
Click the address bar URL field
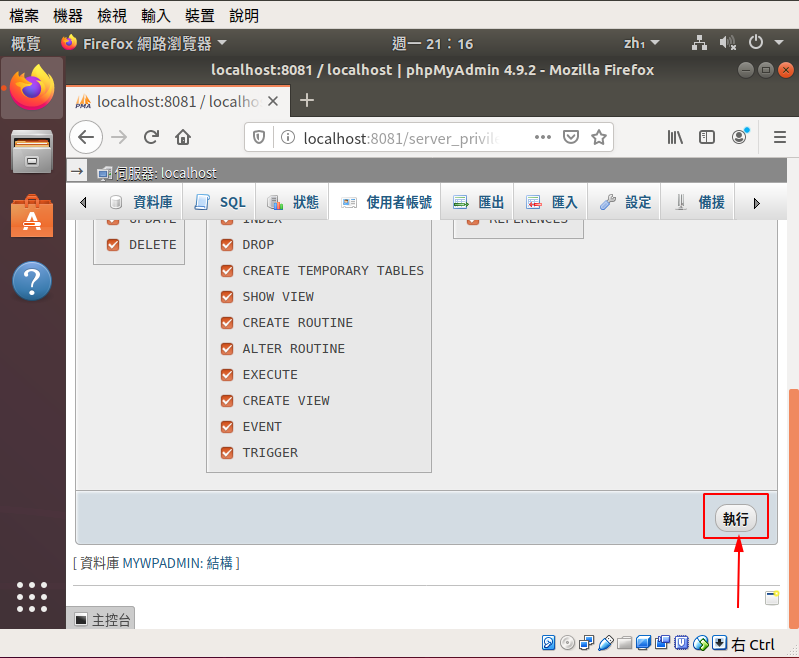coord(401,138)
